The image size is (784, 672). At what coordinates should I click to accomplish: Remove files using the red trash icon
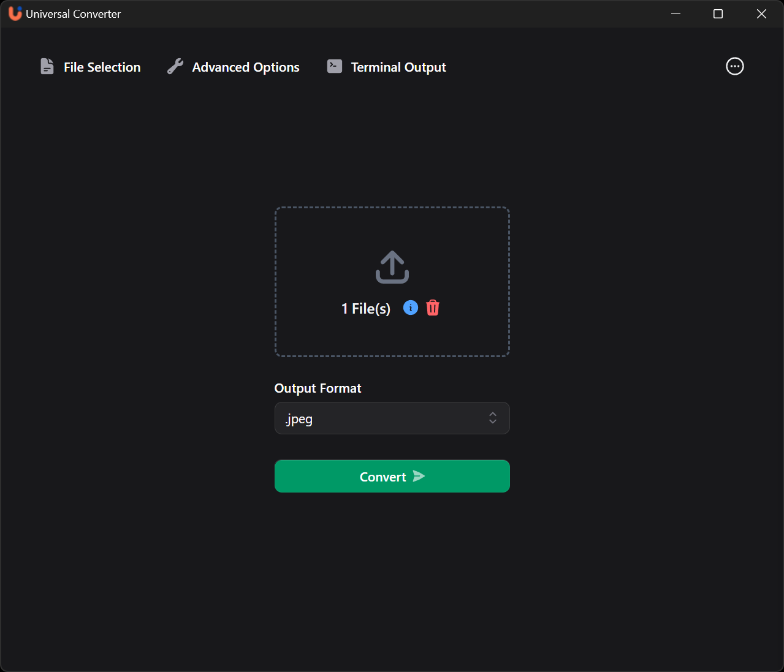[x=433, y=308]
